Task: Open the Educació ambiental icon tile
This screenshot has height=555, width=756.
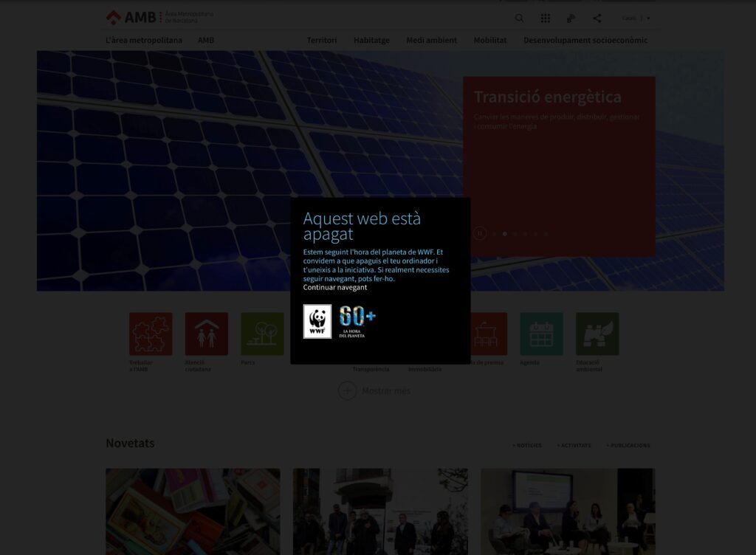Action: point(597,334)
